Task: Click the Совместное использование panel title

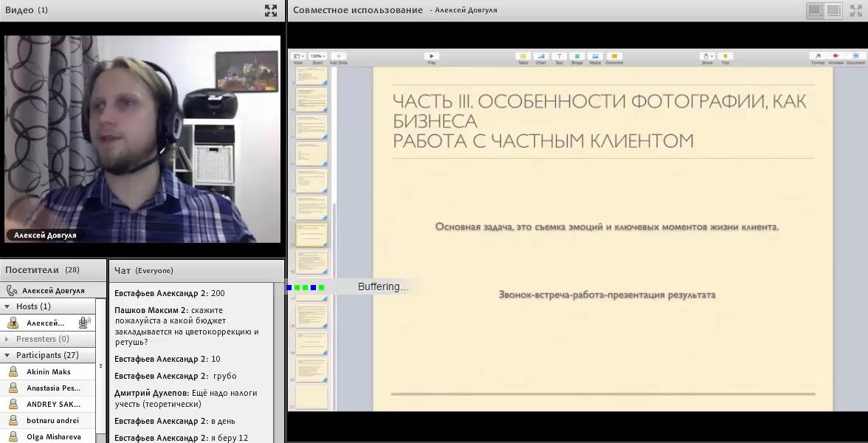Action: coord(357,10)
